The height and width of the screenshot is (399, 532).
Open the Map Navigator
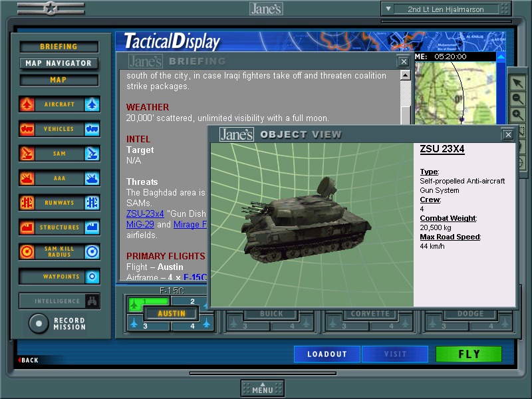[59, 63]
